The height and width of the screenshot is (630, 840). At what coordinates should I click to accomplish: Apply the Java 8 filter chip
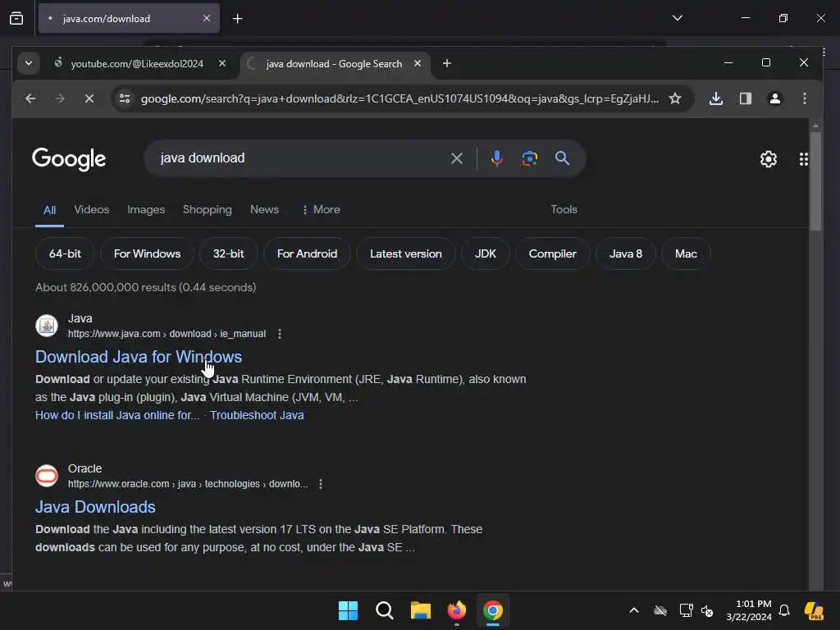pyautogui.click(x=626, y=254)
